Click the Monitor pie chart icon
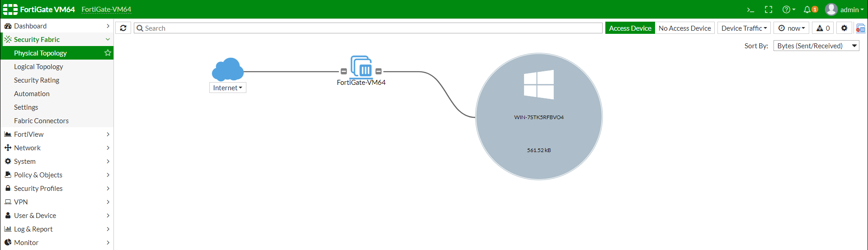This screenshot has width=868, height=250. point(8,242)
